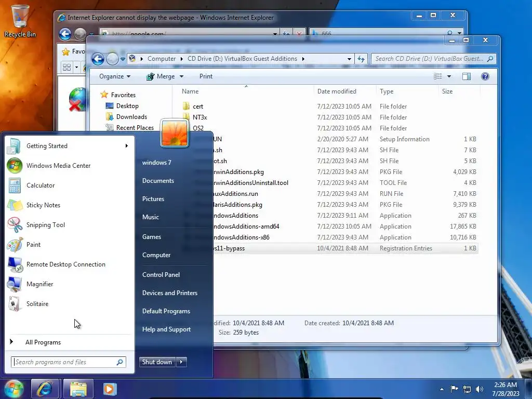Open Pictures from the Start menu
This screenshot has width=532, height=399.
pyautogui.click(x=153, y=199)
